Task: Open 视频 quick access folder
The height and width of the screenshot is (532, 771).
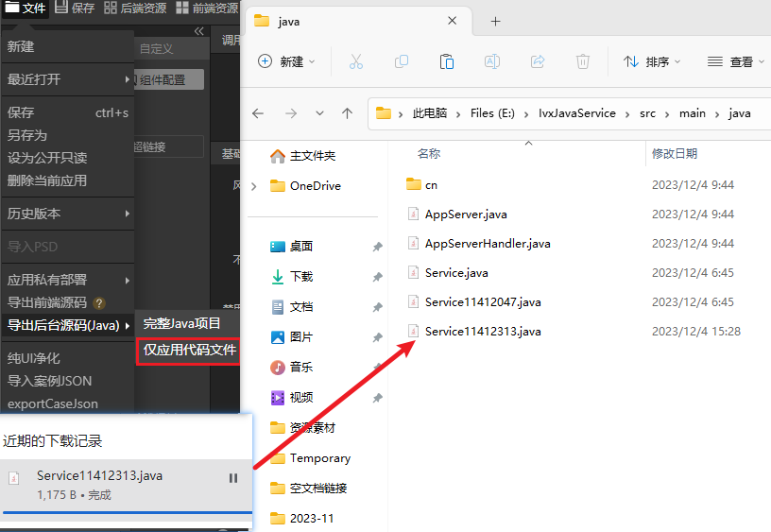Action: click(x=292, y=397)
